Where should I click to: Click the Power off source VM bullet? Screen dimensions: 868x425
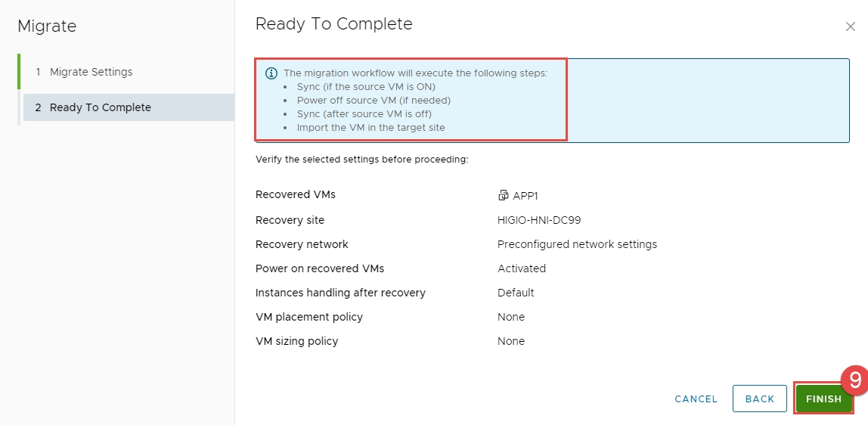click(x=374, y=100)
